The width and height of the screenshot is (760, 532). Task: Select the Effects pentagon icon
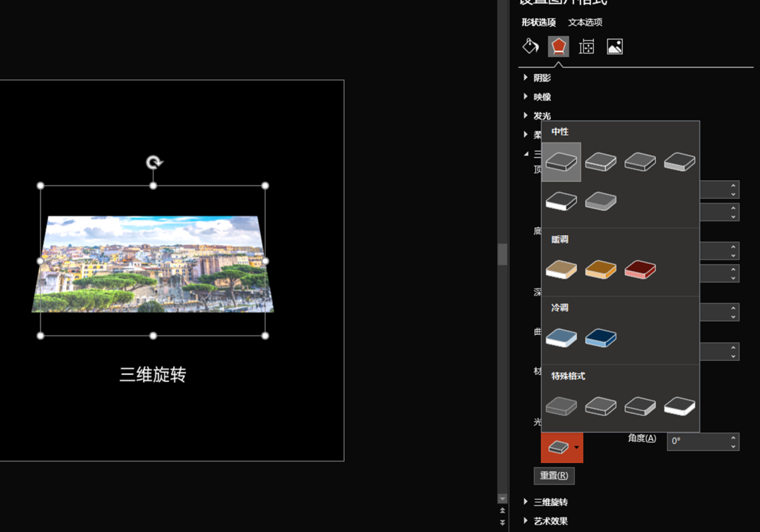click(558, 46)
